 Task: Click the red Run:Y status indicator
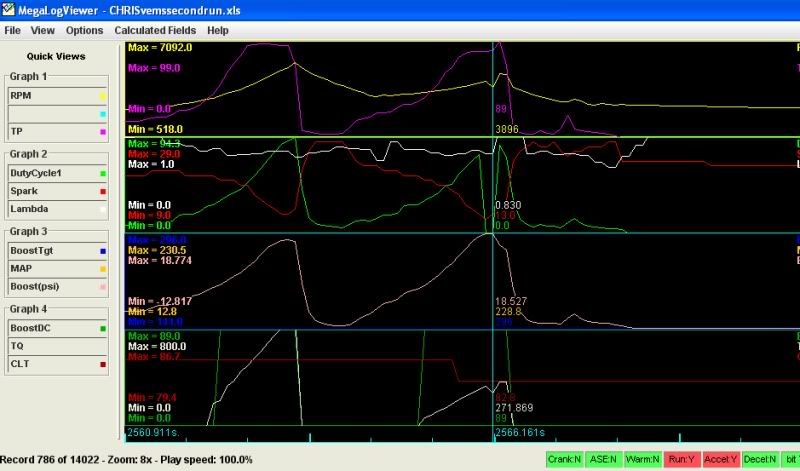682,459
